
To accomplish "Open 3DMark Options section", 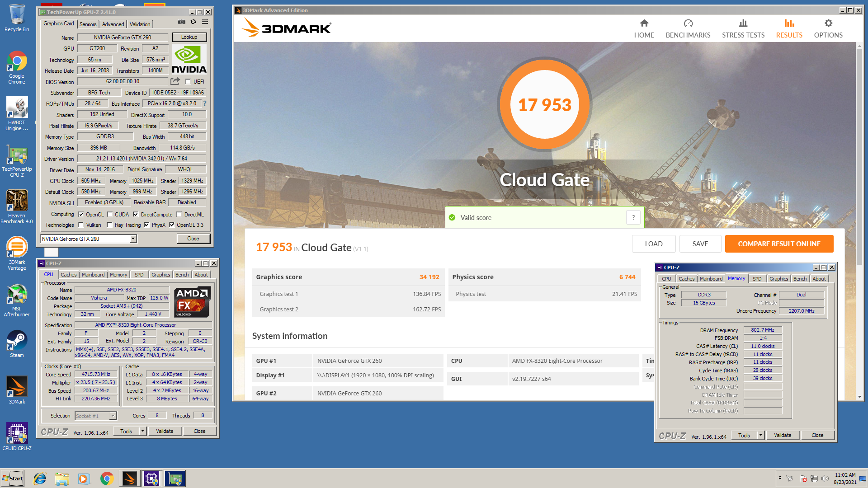I will [x=828, y=28].
